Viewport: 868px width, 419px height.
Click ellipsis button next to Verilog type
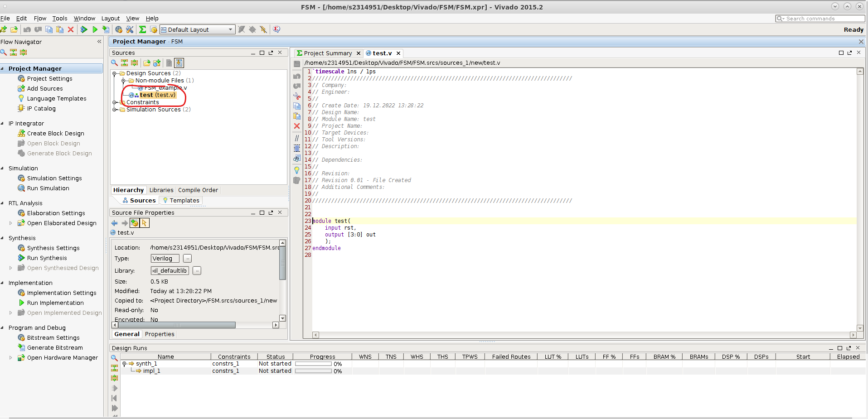[x=187, y=259]
